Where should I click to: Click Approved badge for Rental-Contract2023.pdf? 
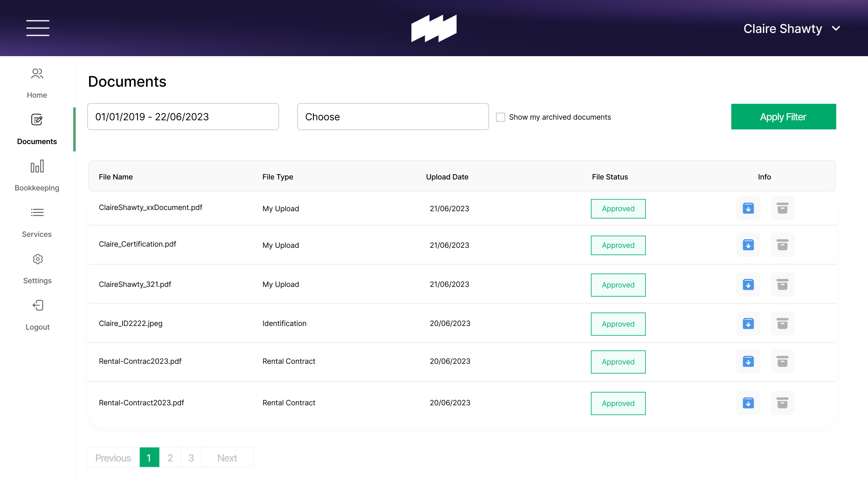(618, 403)
